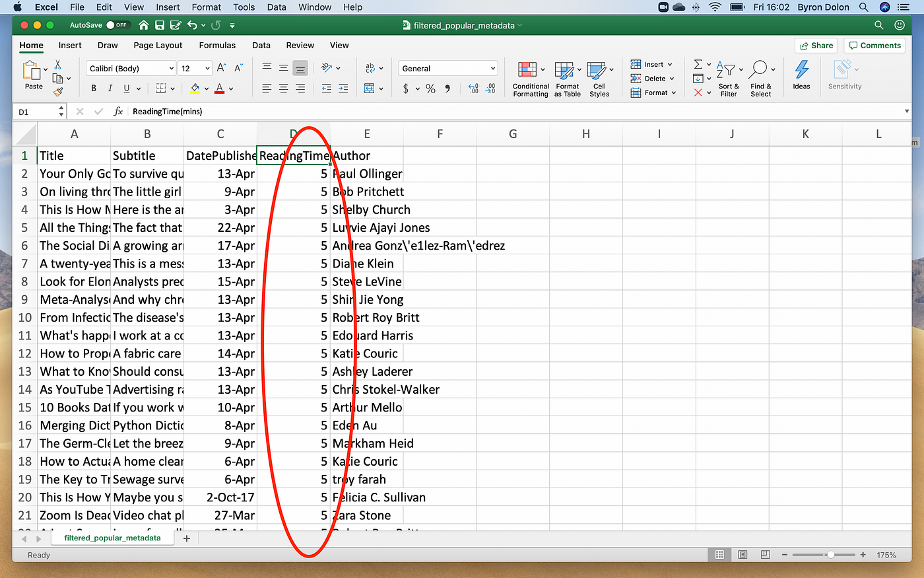The height and width of the screenshot is (578, 924).
Task: Open the Font Color dropdown arrow
Action: coord(231,89)
